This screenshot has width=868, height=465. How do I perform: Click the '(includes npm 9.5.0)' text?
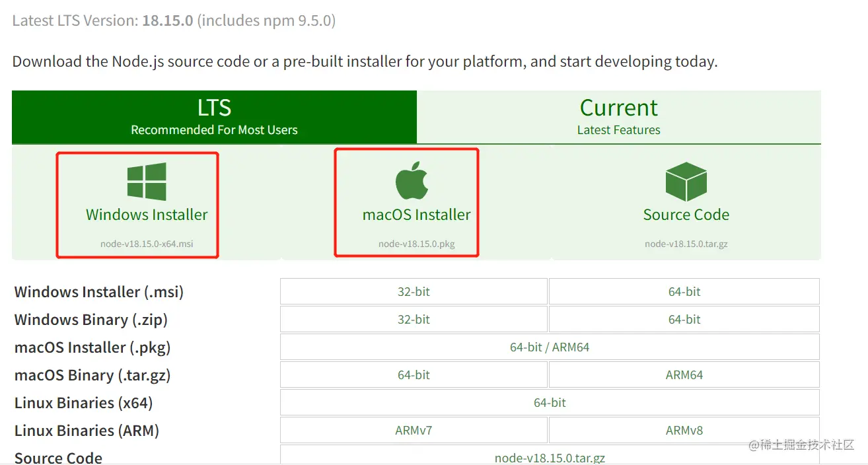click(267, 21)
